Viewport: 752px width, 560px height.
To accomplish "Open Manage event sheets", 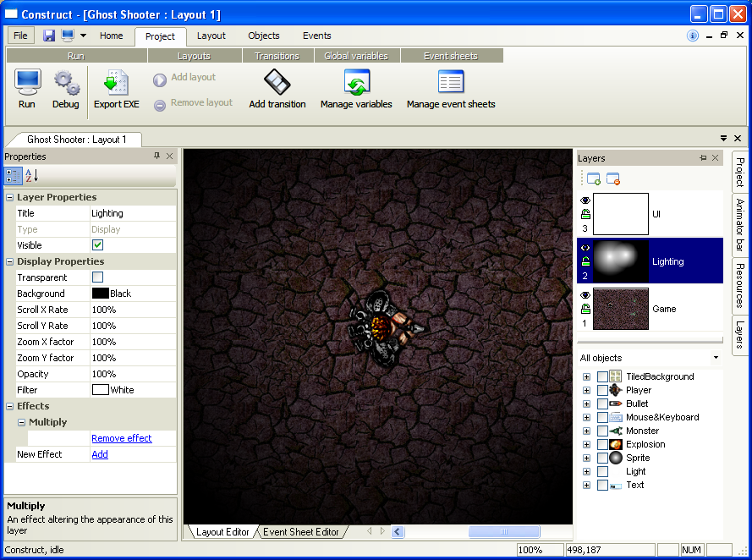I will coord(450,89).
